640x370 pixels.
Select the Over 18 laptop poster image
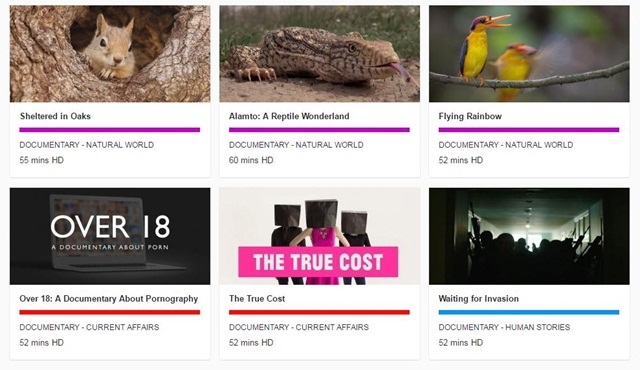click(x=110, y=236)
